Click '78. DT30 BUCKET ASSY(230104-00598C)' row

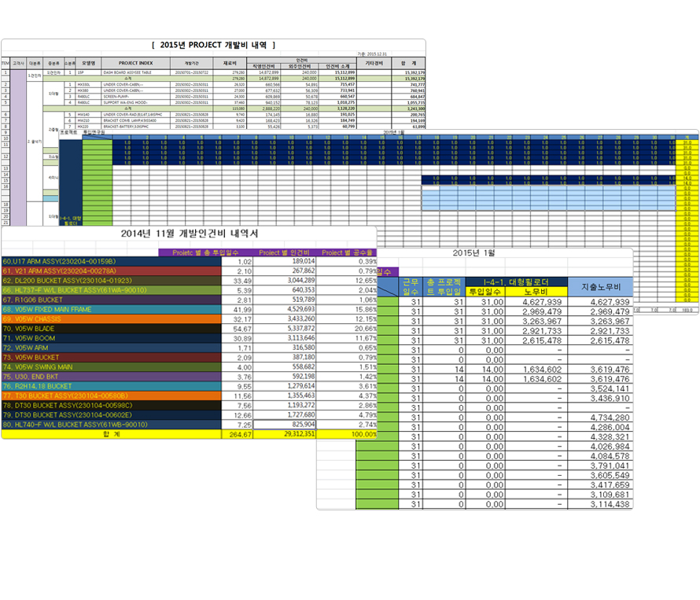(112, 405)
